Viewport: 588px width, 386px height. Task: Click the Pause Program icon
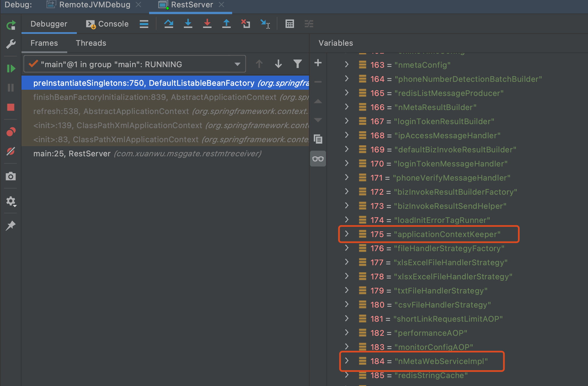pos(11,88)
